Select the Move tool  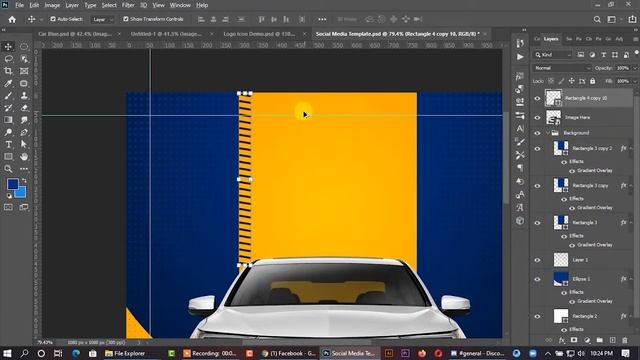[8, 47]
